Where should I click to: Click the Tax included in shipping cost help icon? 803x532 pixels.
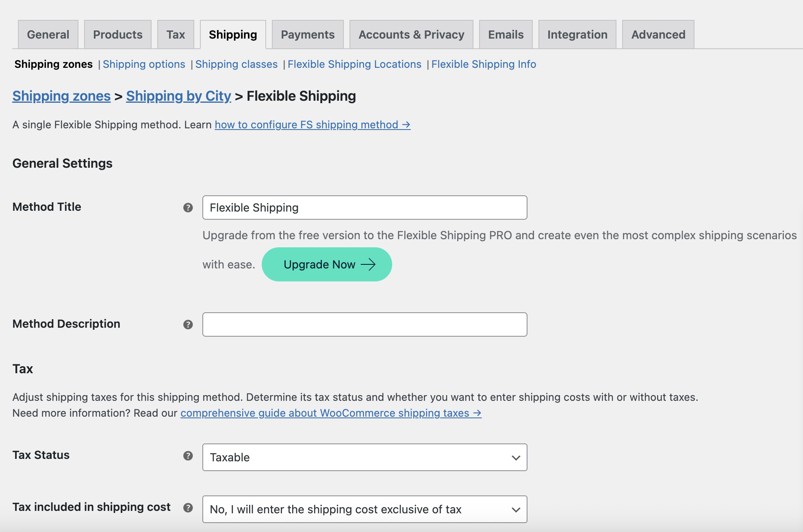coord(188,508)
